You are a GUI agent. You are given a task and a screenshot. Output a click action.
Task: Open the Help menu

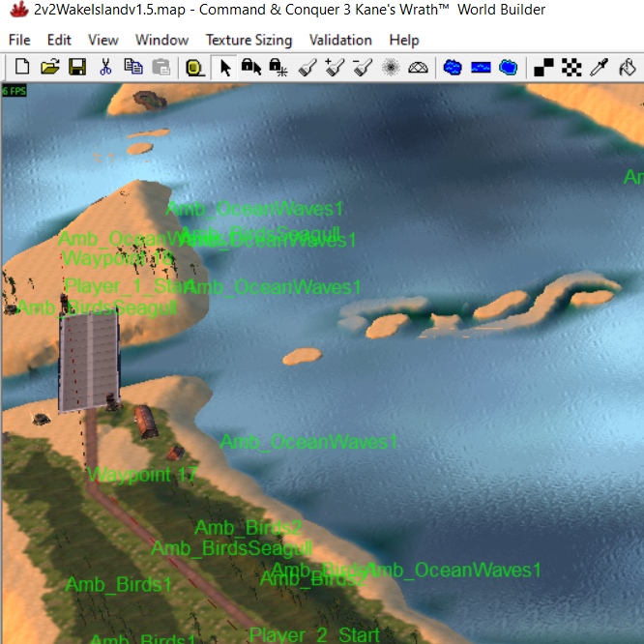tap(404, 40)
